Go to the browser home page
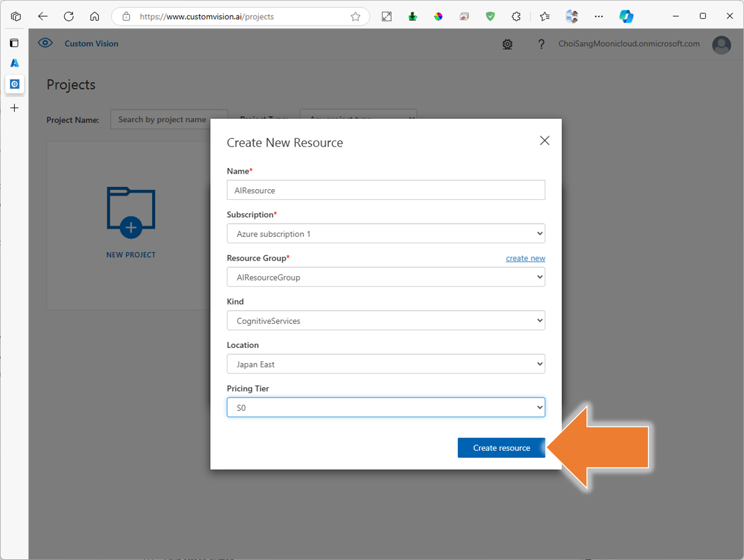744x560 pixels. (95, 16)
